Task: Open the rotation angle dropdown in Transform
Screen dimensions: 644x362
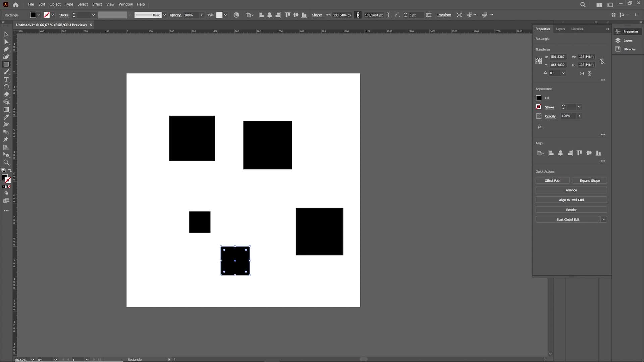Action: [x=563, y=73]
